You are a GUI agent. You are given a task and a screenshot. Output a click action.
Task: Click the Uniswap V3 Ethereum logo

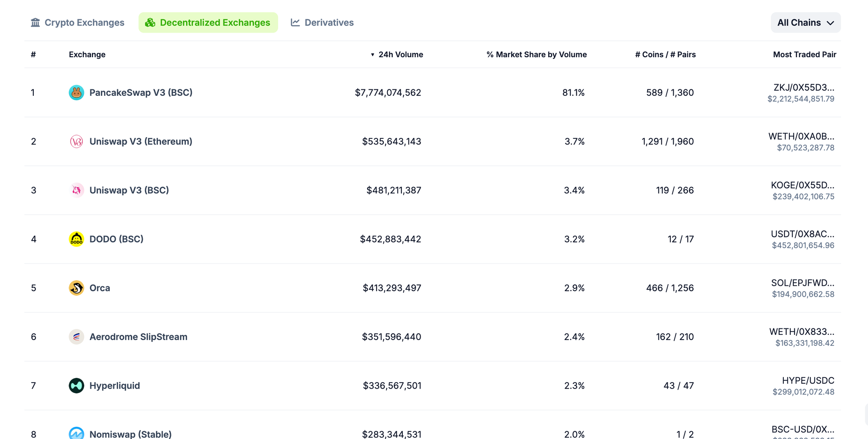click(76, 141)
